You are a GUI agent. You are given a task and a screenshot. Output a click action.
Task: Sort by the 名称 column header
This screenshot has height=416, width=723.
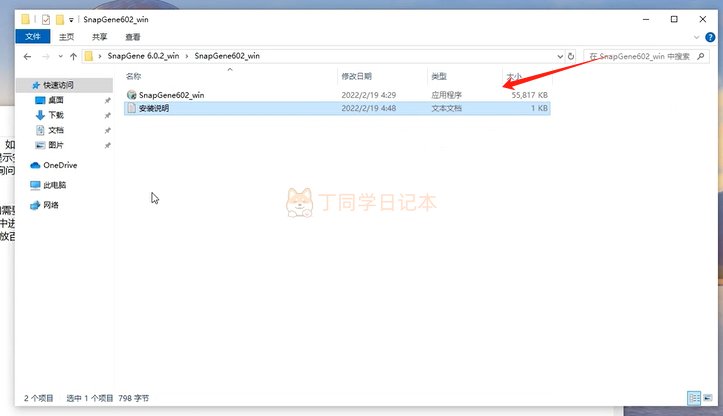pos(133,76)
